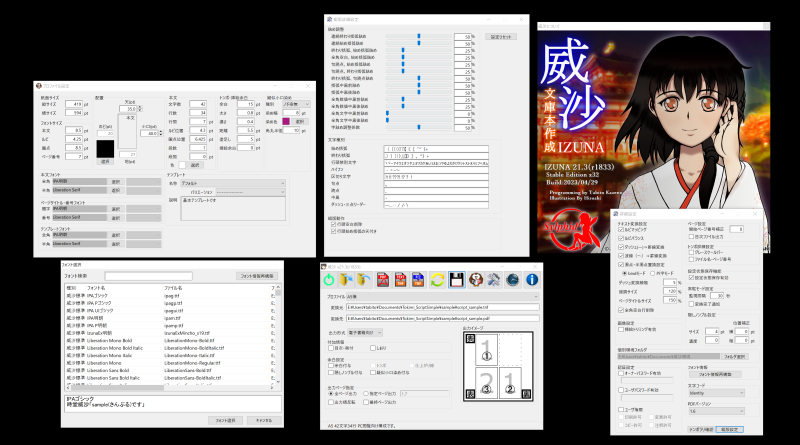This screenshot has width=800, height=445.
Task: Select the bindモード radio button
Action: pyautogui.click(x=624, y=274)
